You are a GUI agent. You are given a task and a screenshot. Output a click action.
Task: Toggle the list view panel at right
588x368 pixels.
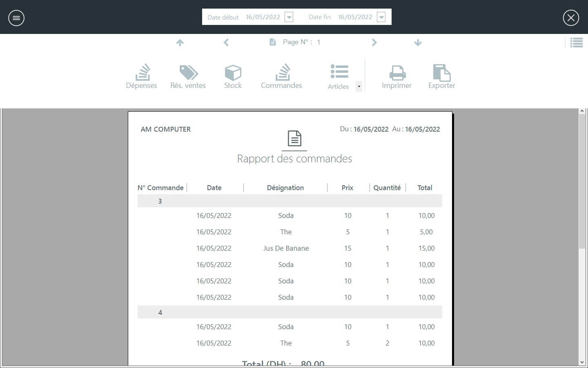click(576, 43)
